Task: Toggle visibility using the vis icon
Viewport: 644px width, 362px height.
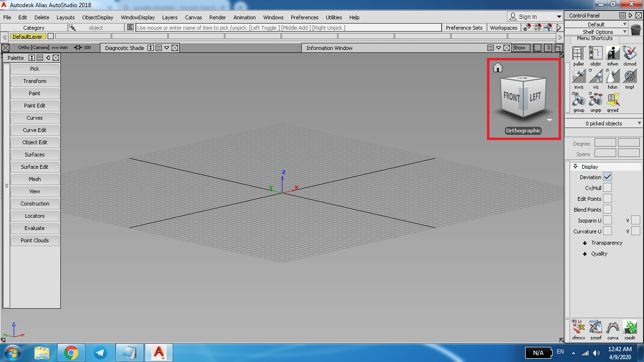Action: click(595, 77)
